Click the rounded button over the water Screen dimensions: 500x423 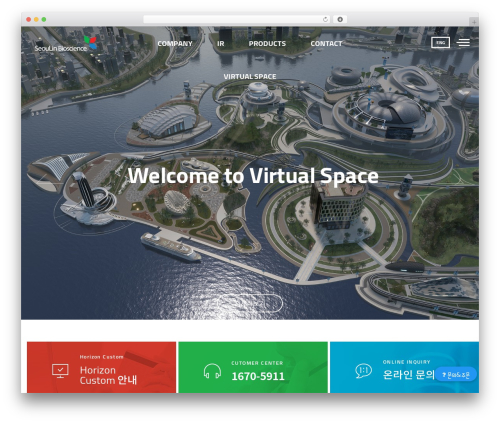point(250,303)
